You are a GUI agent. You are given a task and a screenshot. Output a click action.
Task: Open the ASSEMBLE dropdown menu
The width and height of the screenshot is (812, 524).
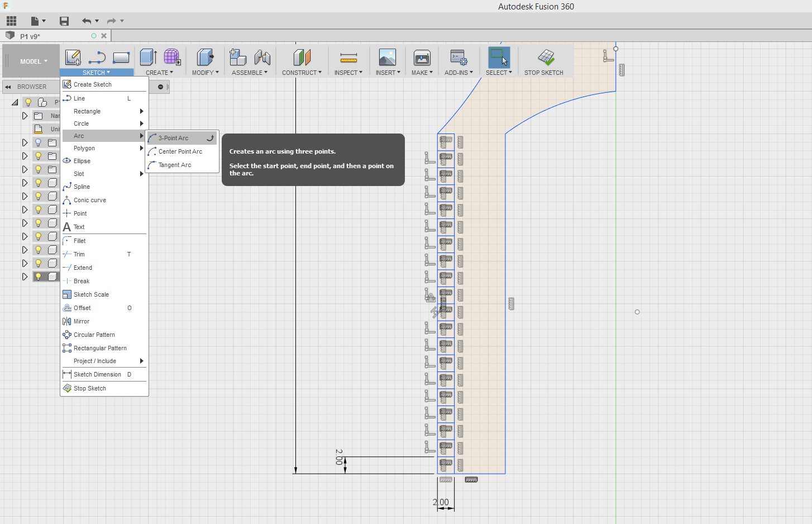pos(250,73)
